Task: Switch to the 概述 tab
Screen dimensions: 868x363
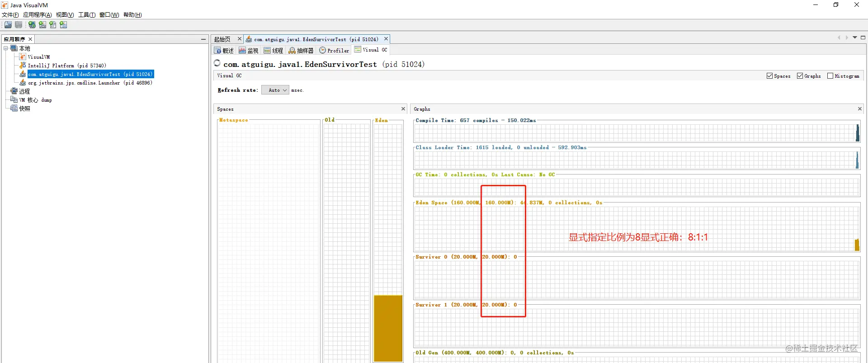Action: click(224, 51)
